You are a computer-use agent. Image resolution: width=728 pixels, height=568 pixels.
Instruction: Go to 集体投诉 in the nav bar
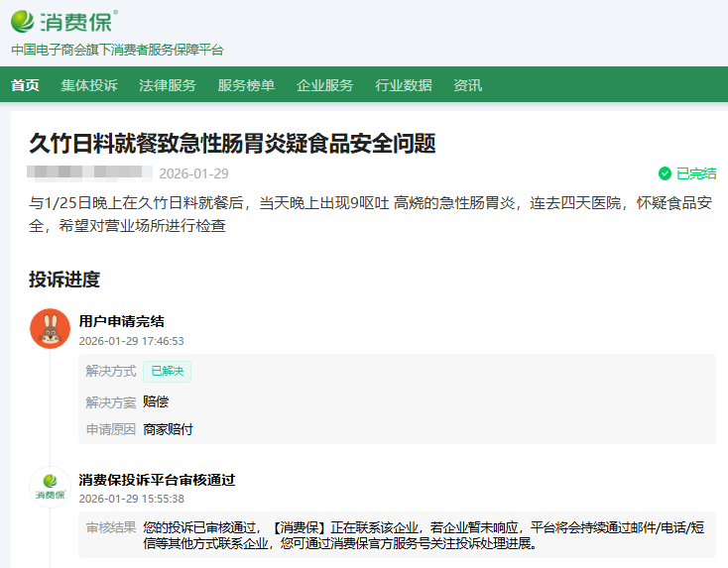(x=89, y=85)
